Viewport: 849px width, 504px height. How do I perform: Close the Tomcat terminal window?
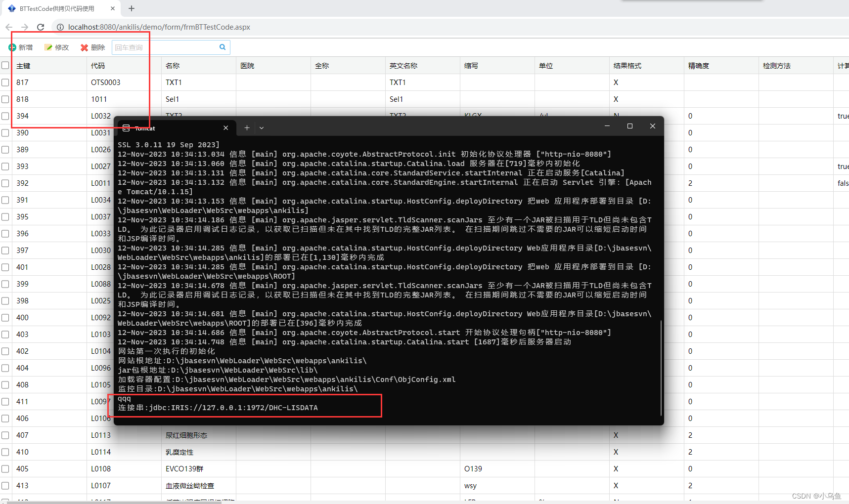[653, 126]
